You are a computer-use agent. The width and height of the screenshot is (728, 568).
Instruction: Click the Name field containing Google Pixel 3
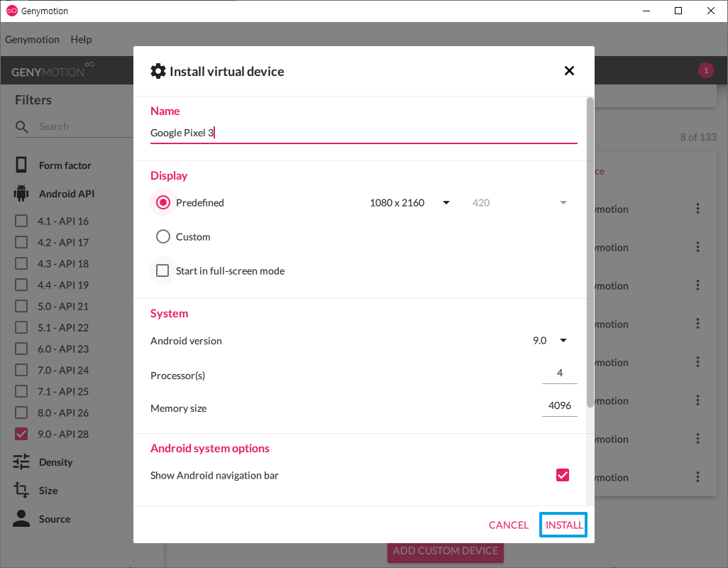(363, 133)
